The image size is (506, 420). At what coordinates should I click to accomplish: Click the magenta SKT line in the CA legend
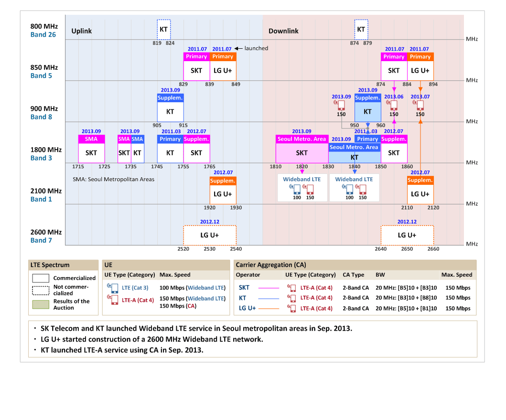pyautogui.click(x=269, y=288)
